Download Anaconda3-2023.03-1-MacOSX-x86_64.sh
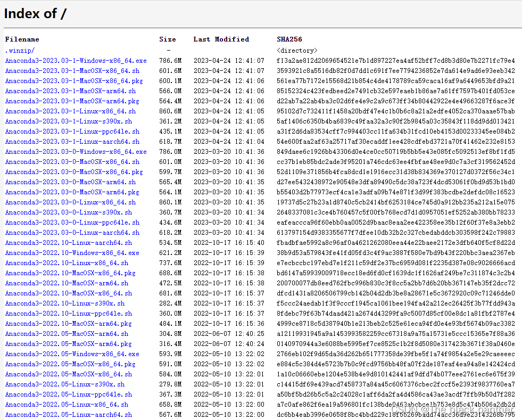Viewport: 522px width, 420px height. click(x=72, y=71)
